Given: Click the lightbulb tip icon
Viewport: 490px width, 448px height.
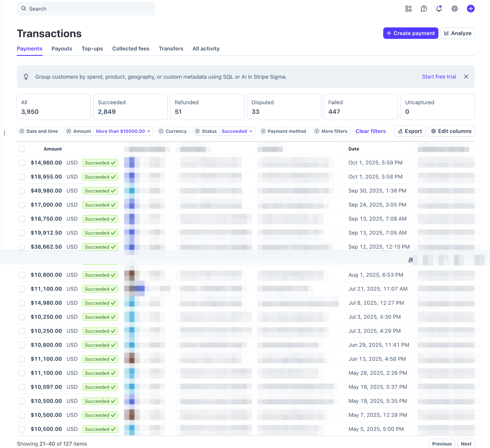Looking at the screenshot, I should pos(26,77).
